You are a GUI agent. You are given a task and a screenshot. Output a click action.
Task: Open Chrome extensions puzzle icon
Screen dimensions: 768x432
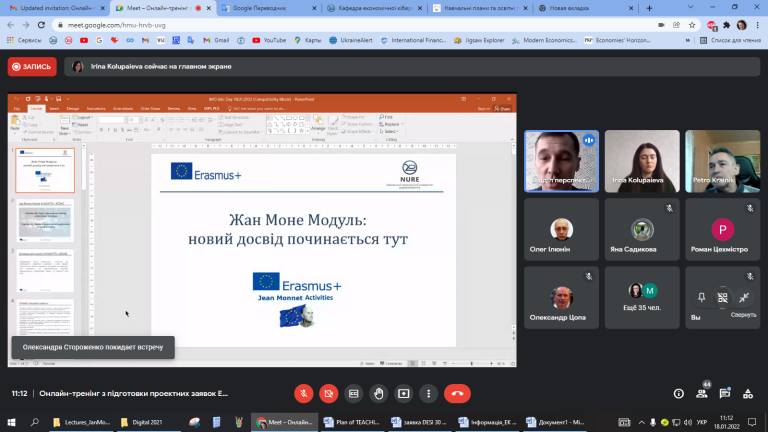(x=726, y=25)
